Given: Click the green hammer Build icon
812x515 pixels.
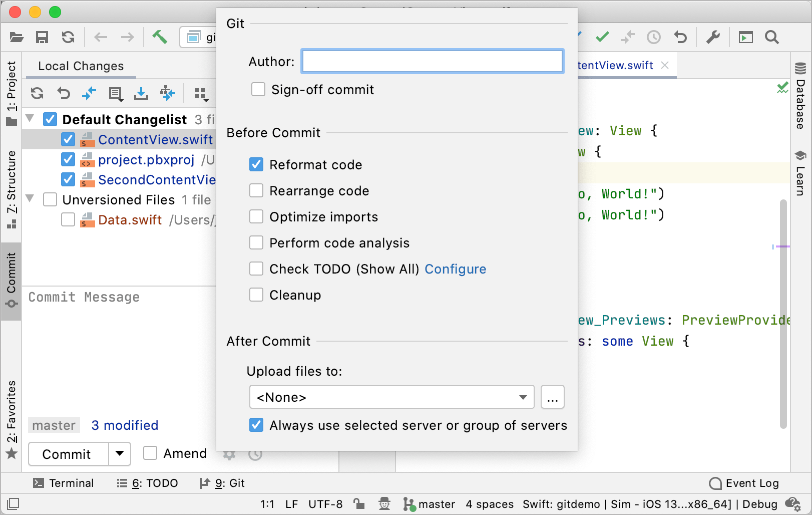Looking at the screenshot, I should pos(160,37).
